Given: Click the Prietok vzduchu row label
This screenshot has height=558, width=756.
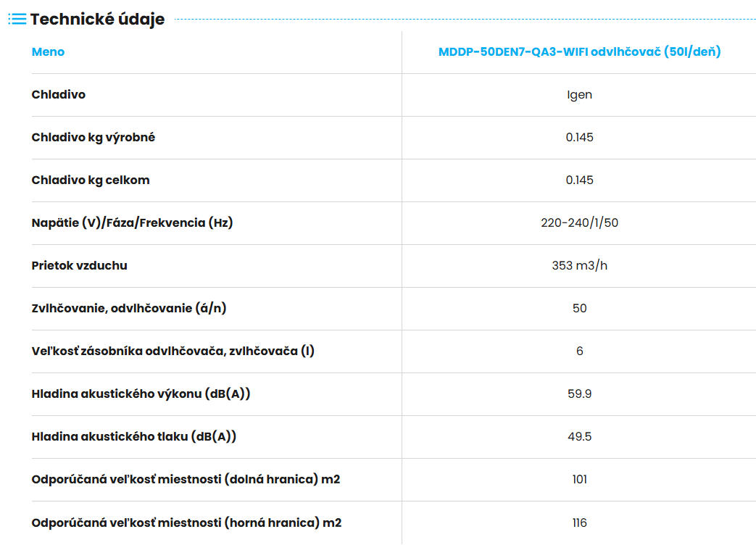Looking at the screenshot, I should click(80, 265).
